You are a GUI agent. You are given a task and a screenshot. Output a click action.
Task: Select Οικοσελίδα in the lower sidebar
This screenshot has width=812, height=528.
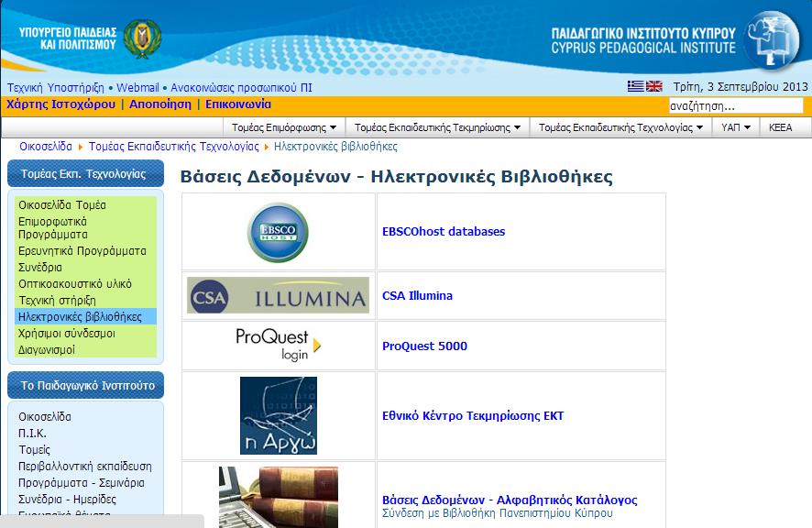click(x=45, y=416)
